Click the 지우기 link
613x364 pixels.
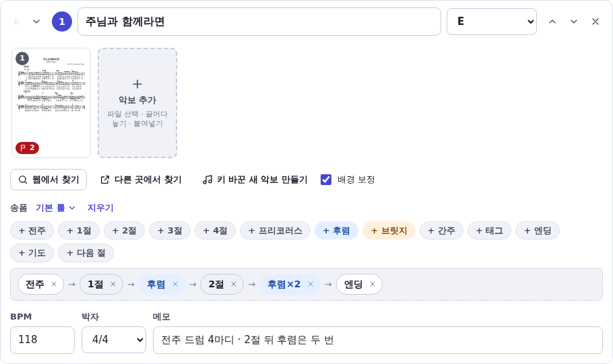coord(100,208)
